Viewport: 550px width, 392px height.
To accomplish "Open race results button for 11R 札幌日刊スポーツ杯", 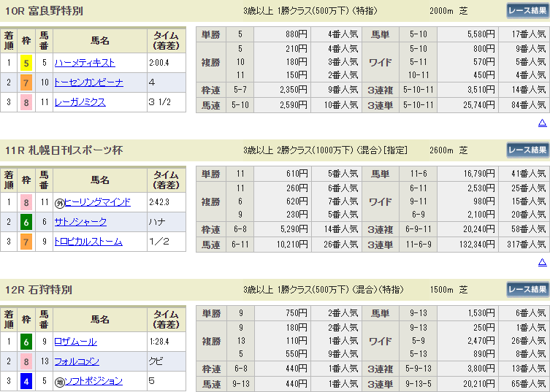I will (527, 150).
